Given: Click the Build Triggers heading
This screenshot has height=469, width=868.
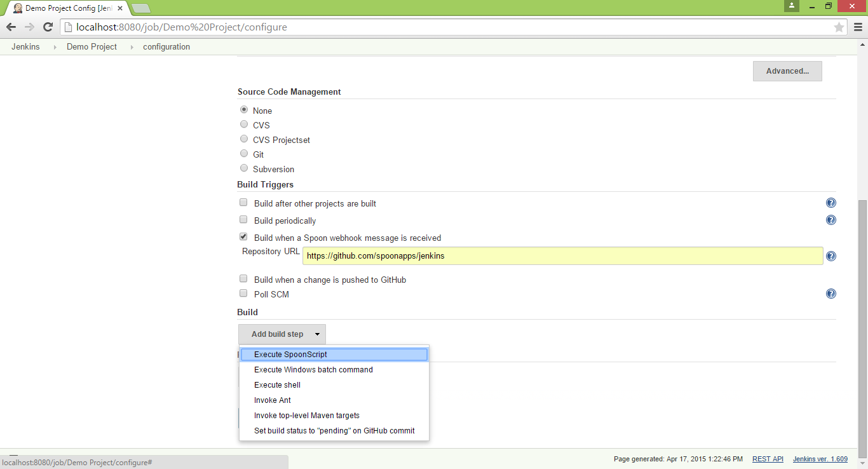Looking at the screenshot, I should click(x=266, y=185).
